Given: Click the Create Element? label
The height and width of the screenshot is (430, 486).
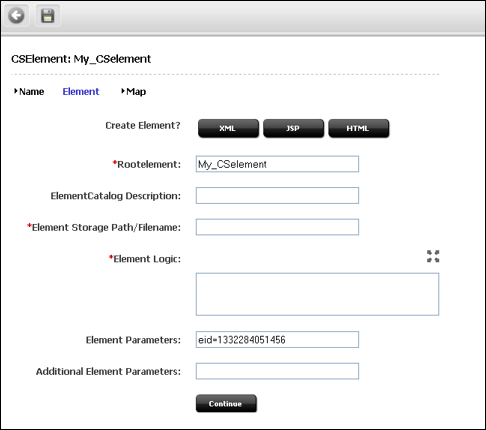Looking at the screenshot, I should [143, 125].
